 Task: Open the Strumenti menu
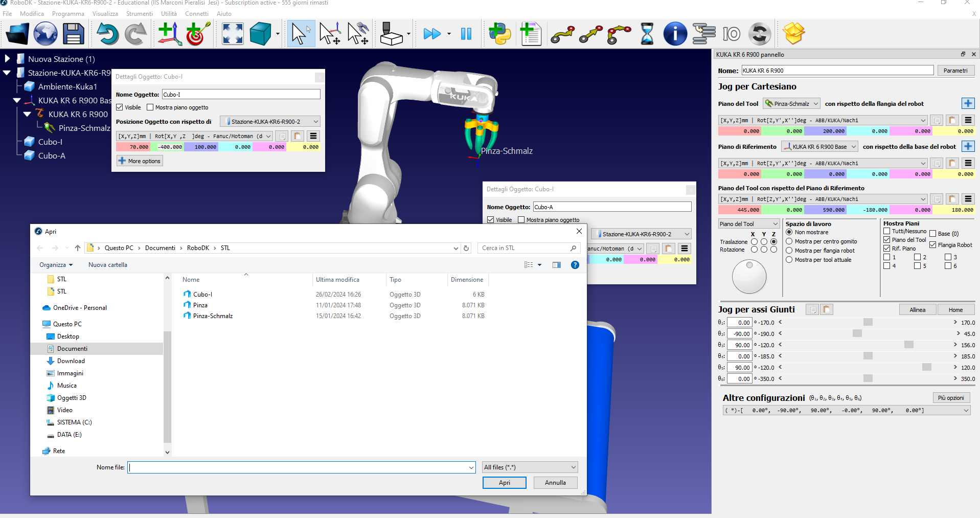pyautogui.click(x=140, y=14)
